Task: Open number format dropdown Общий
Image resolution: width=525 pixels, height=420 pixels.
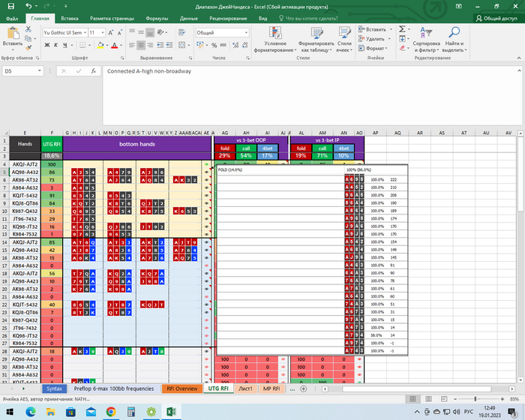Action: tap(246, 32)
